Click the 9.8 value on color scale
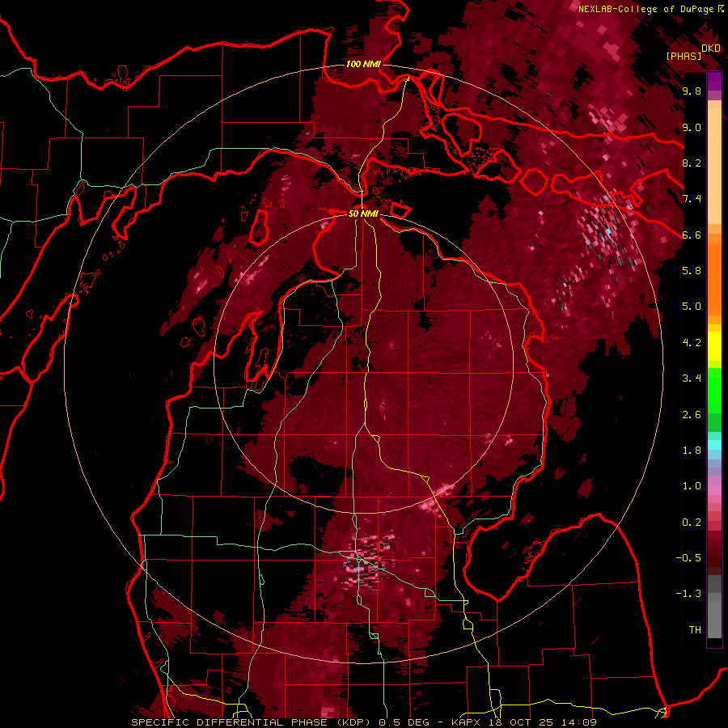Viewport: 728px width, 728px height. tap(692, 91)
